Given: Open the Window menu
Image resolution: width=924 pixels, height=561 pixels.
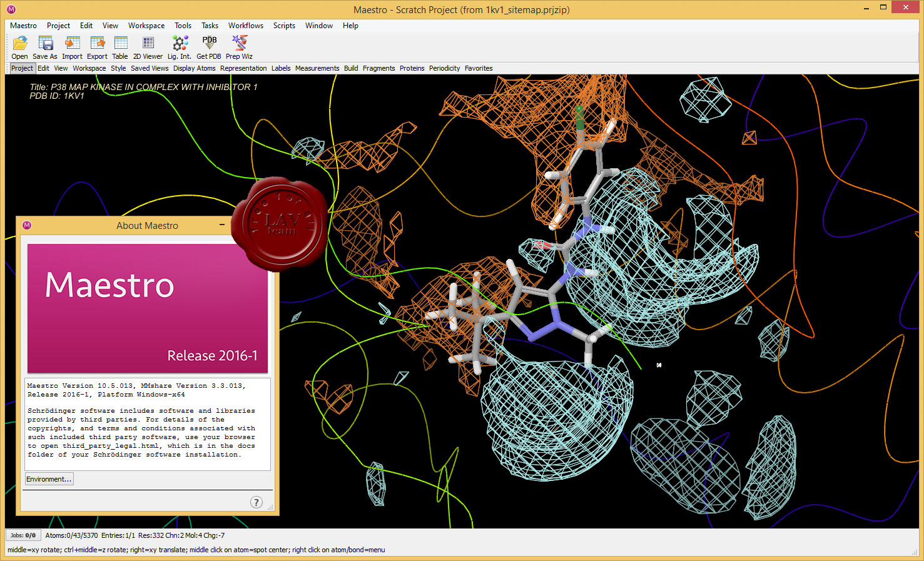Looking at the screenshot, I should (319, 26).
